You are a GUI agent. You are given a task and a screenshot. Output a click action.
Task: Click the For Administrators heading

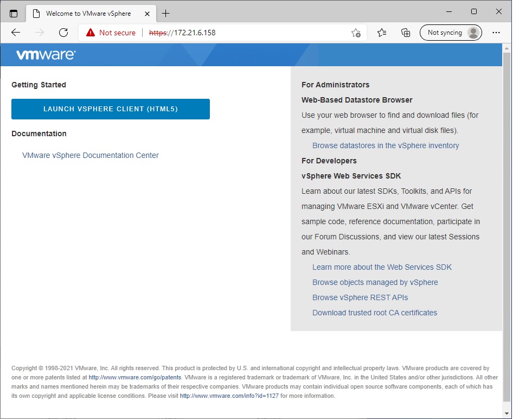[x=335, y=85]
